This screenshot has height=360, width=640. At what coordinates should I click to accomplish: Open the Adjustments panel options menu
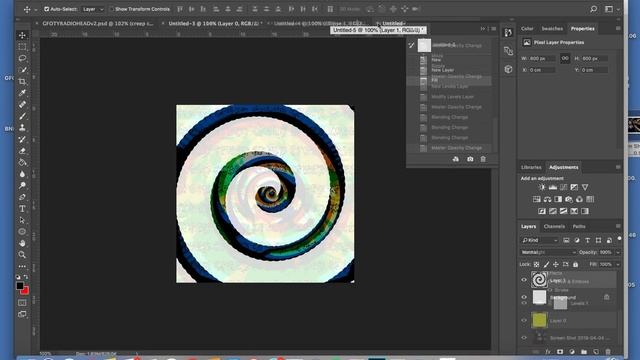[x=618, y=167]
